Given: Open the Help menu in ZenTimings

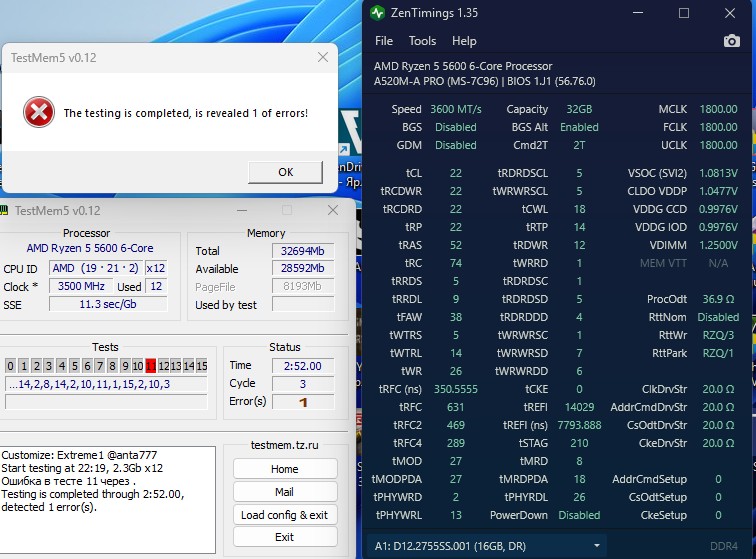Looking at the screenshot, I should [464, 41].
